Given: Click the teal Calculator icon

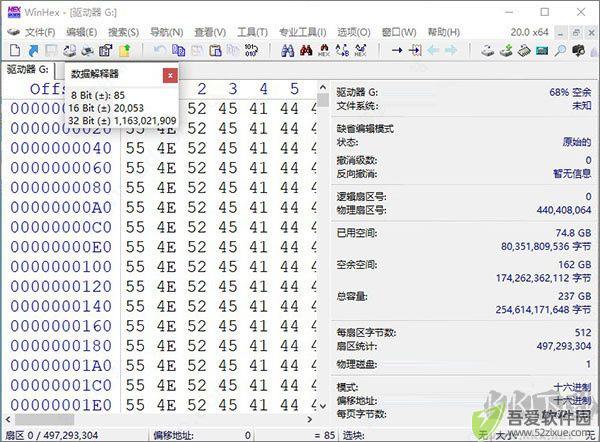Looking at the screenshot, I should (542, 50).
